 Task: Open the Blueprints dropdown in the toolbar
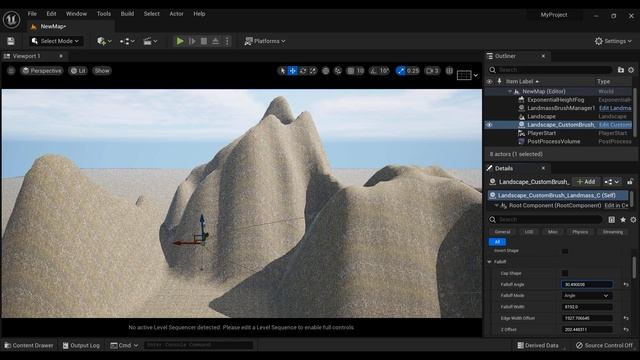(x=127, y=41)
